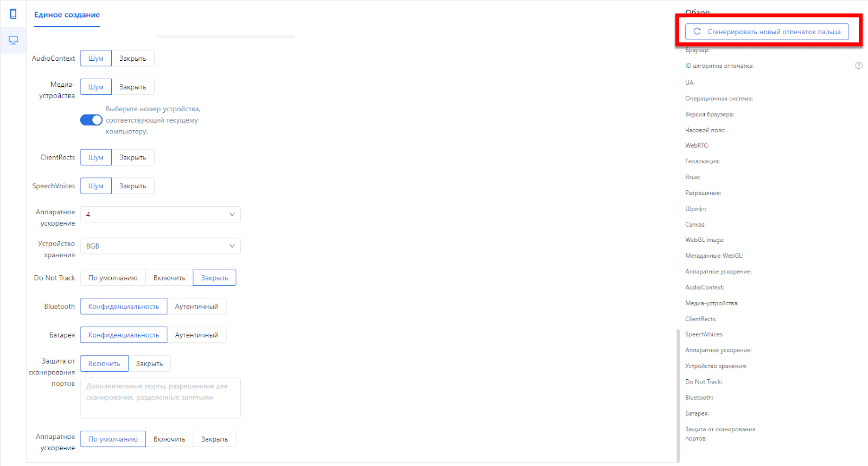This screenshot has width=868, height=466.
Task: Click the Версия браузера: overview row
Action: coord(710,114)
